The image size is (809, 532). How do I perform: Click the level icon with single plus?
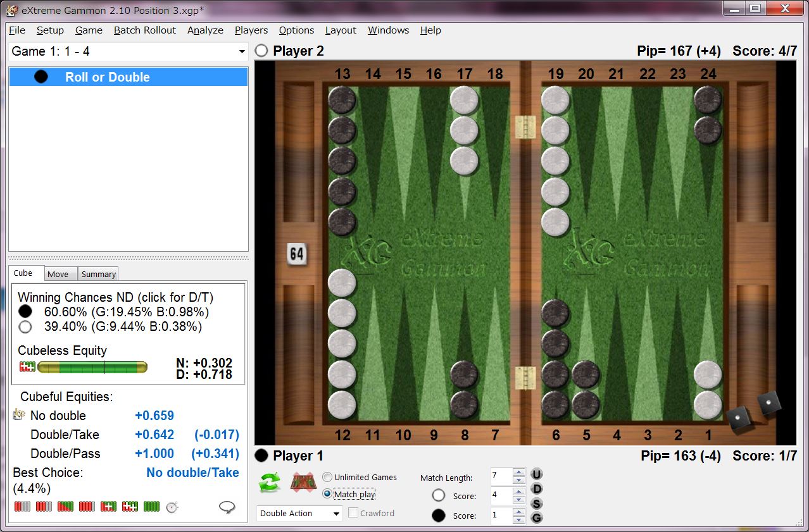coord(108,507)
